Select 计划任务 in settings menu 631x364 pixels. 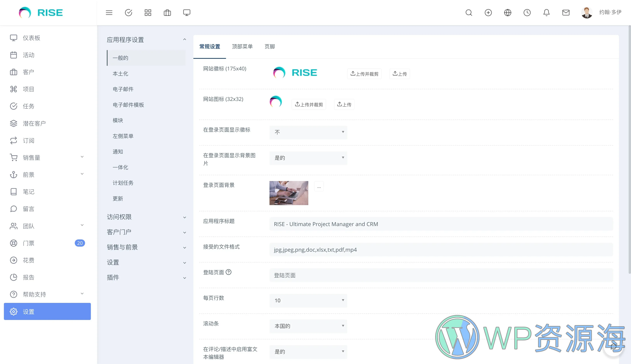pos(146,183)
